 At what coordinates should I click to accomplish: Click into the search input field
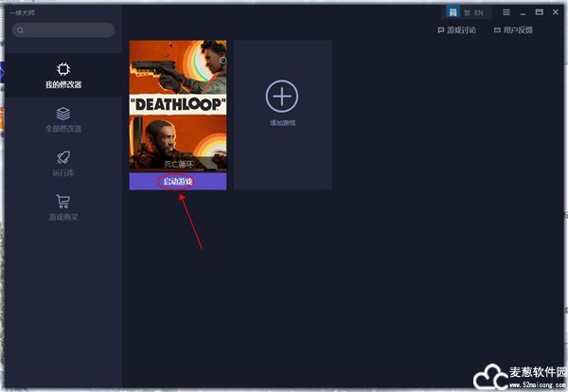pyautogui.click(x=68, y=30)
